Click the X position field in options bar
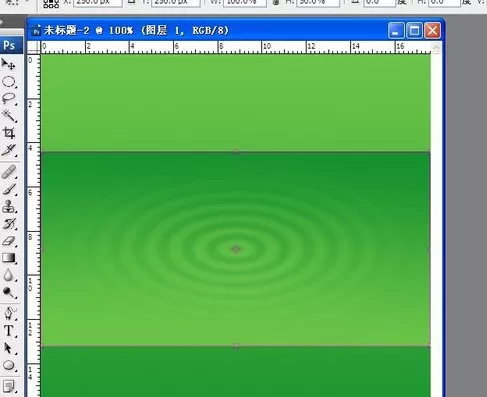Image resolution: width=487 pixels, height=397 pixels. [x=98, y=3]
